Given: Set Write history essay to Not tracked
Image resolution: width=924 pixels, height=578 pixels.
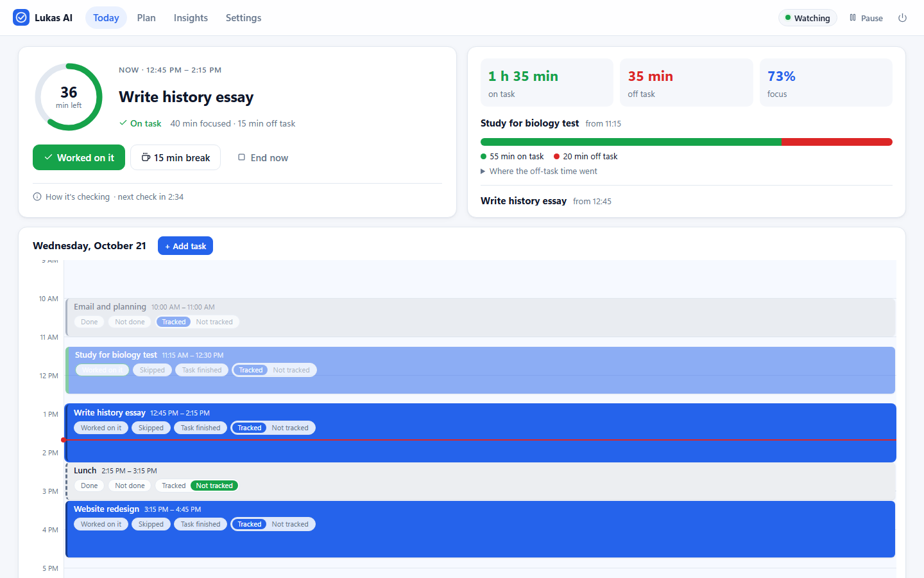Looking at the screenshot, I should [290, 428].
